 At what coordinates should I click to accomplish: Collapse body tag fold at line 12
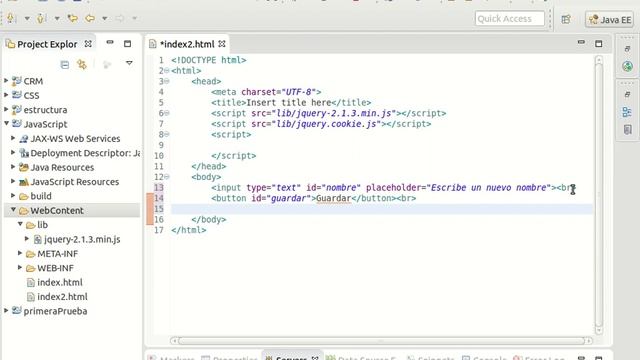point(167,177)
